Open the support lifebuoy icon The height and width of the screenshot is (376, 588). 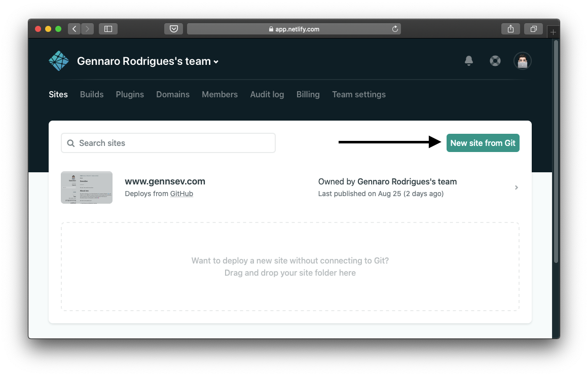click(495, 61)
